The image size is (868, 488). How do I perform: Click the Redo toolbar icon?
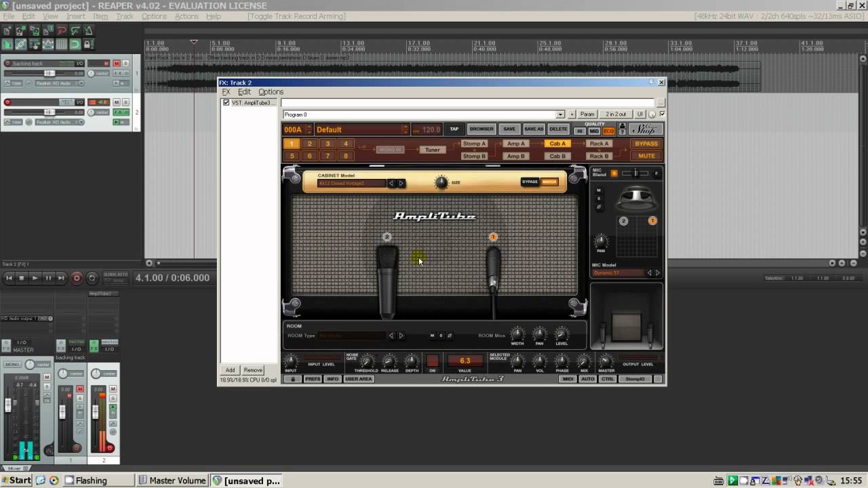click(x=75, y=30)
